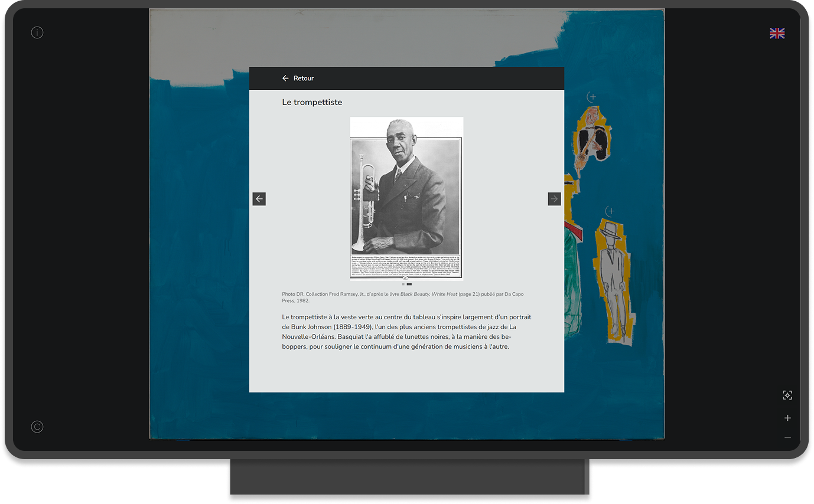Go to next slide with right arrow
Image resolution: width=814 pixels, height=504 pixels.
click(x=554, y=199)
